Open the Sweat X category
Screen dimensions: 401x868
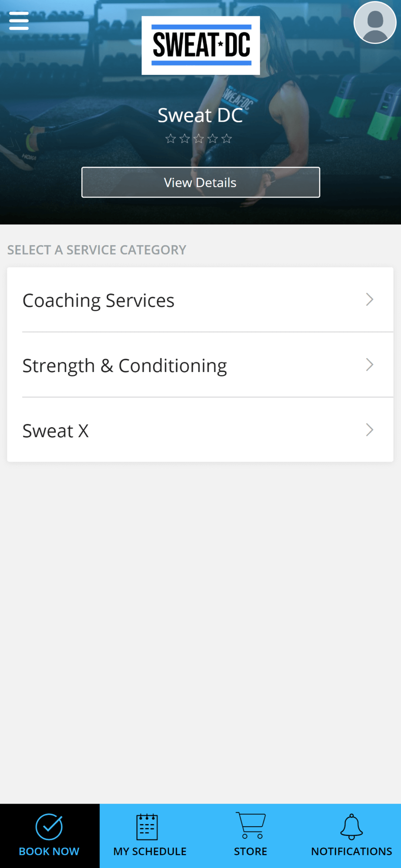56,431
